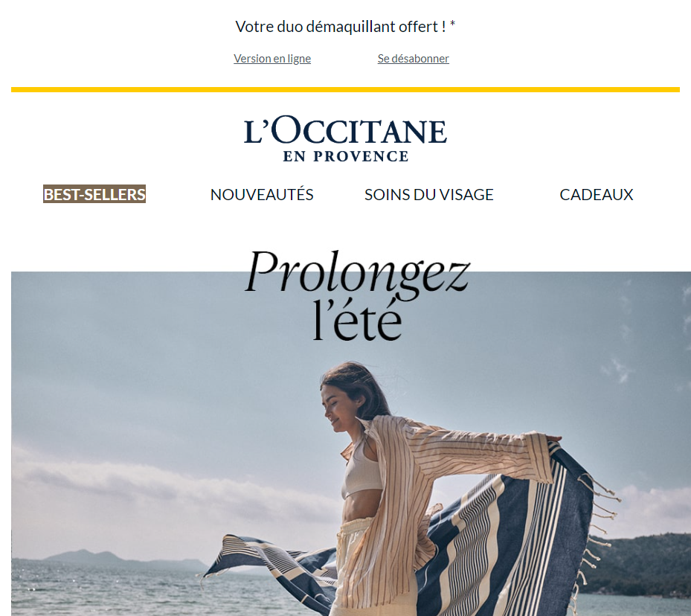
Task: Go to SOINS DU VISAGE section
Action: (x=428, y=194)
